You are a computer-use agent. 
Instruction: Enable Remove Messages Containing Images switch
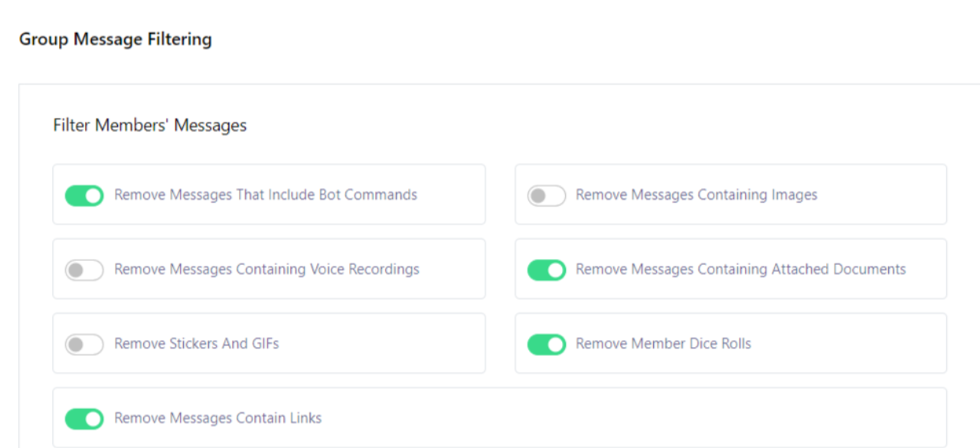(x=547, y=195)
